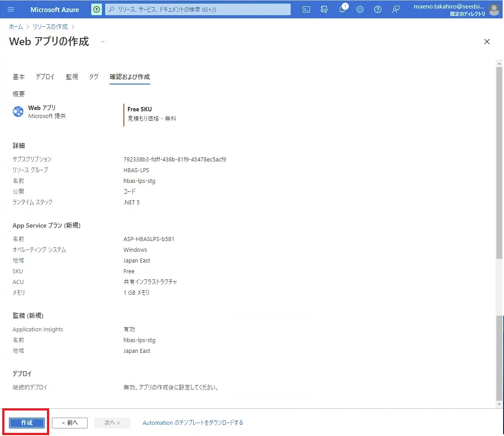Go to the 監視 tab
This screenshot has height=436, width=504.
(x=72, y=77)
